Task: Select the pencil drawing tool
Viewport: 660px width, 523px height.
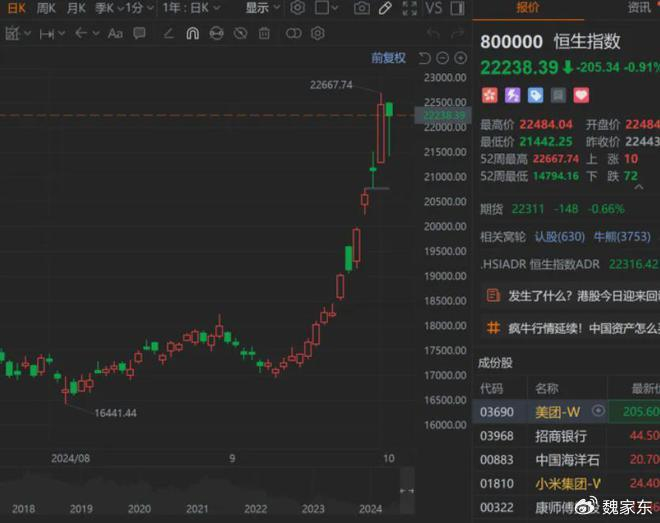Action: point(385,8)
